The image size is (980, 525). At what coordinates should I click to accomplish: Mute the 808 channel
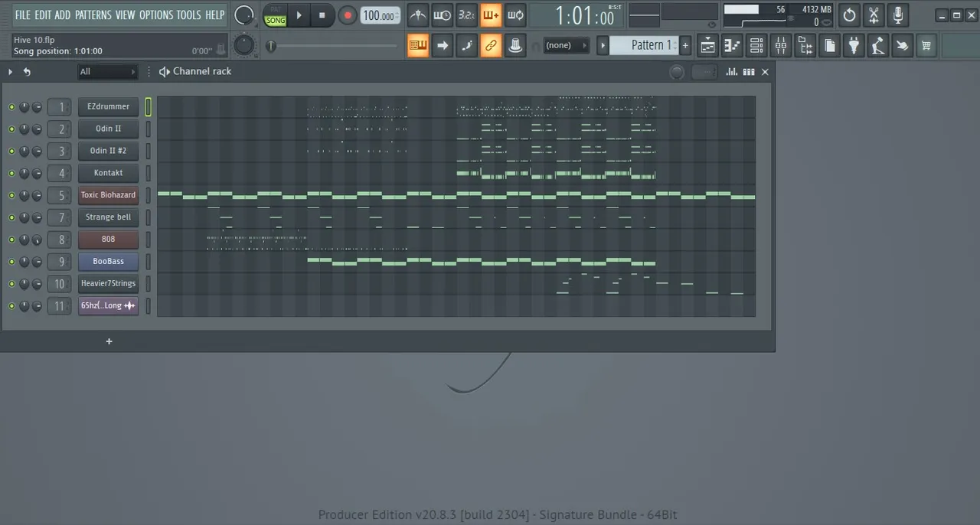pyautogui.click(x=11, y=240)
